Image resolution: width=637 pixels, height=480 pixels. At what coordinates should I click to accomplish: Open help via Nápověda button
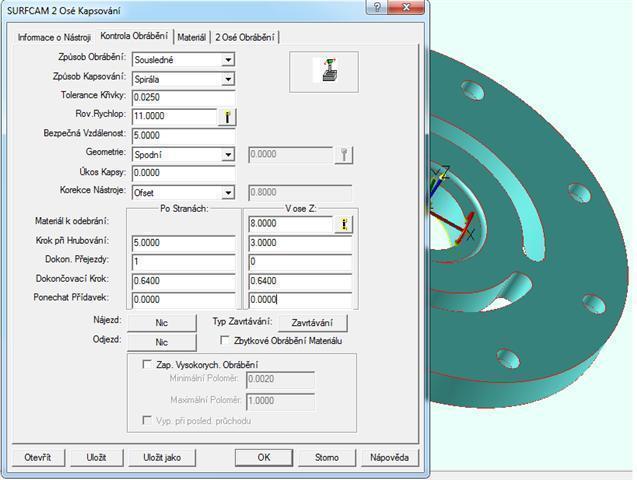[389, 457]
